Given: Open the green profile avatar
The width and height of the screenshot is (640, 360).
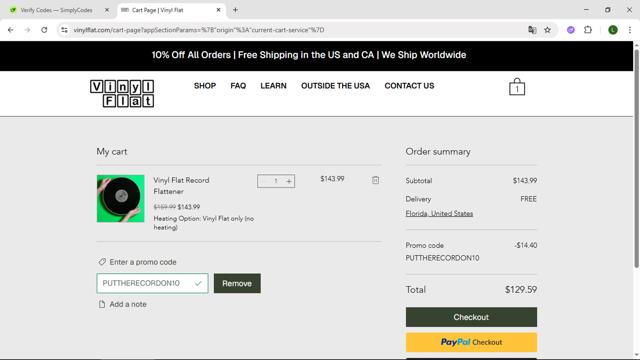Looking at the screenshot, I should (613, 30).
